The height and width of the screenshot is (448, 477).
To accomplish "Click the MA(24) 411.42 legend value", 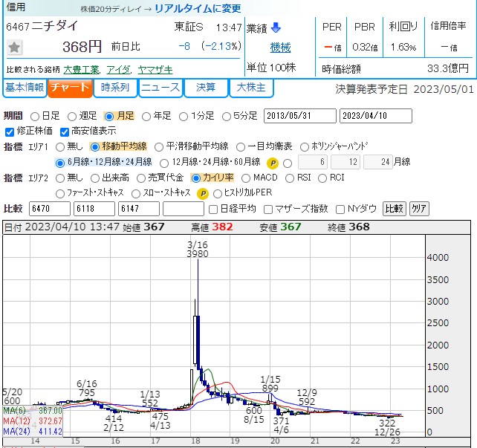I will [51, 432].
